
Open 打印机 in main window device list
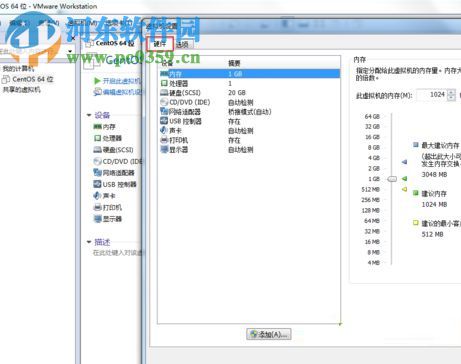pyautogui.click(x=107, y=207)
